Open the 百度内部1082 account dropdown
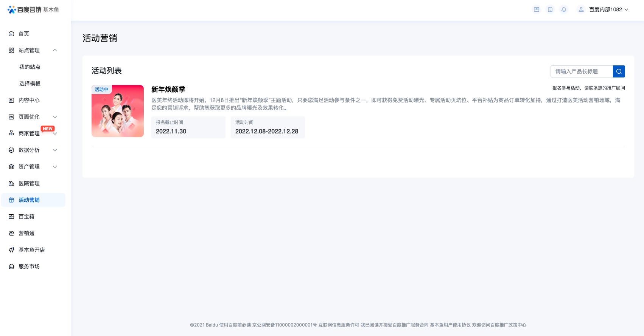The image size is (644, 336). 608,9
